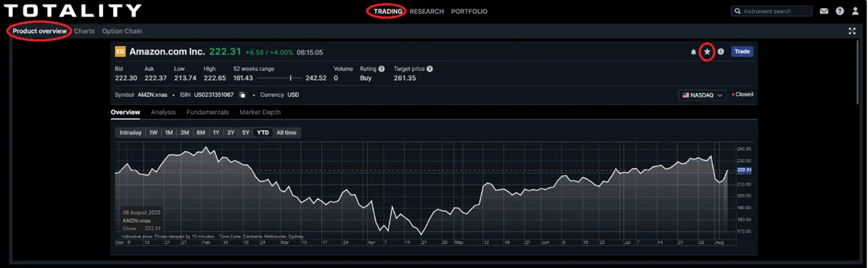Set chart range to 1Y

[216, 133]
